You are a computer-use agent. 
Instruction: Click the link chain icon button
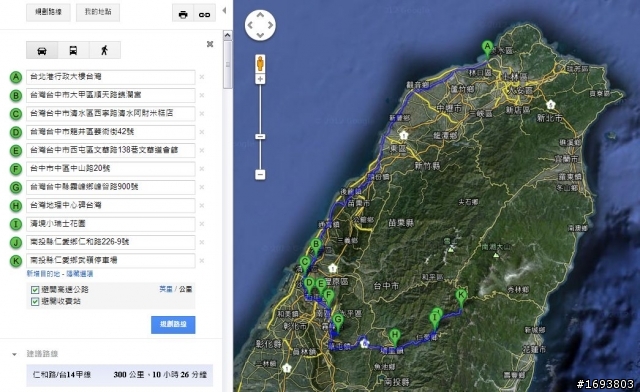[204, 14]
